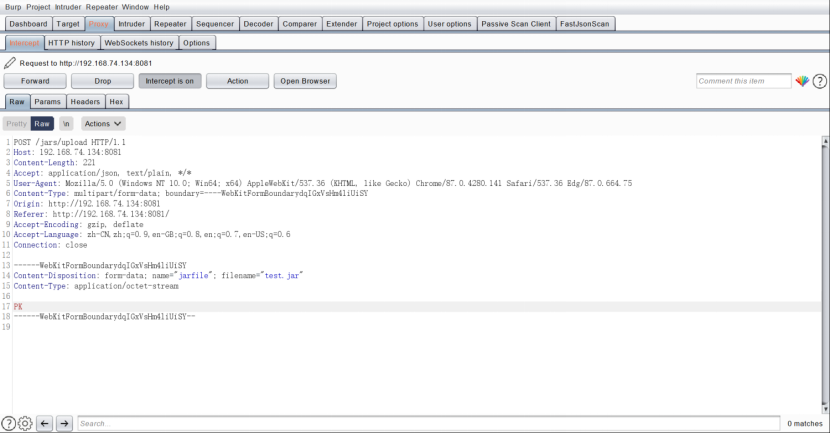Click the pencil edit icon beside Request to
This screenshot has height=433, width=830.
(x=10, y=63)
